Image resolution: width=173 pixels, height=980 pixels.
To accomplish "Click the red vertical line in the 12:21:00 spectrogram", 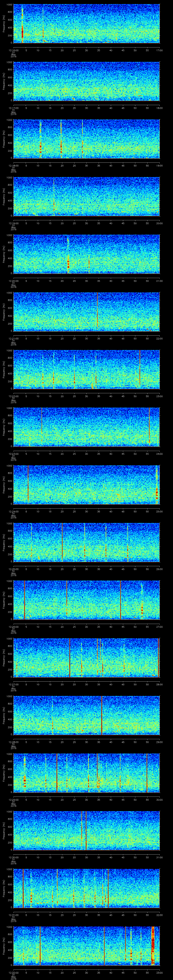I will 98,310.
